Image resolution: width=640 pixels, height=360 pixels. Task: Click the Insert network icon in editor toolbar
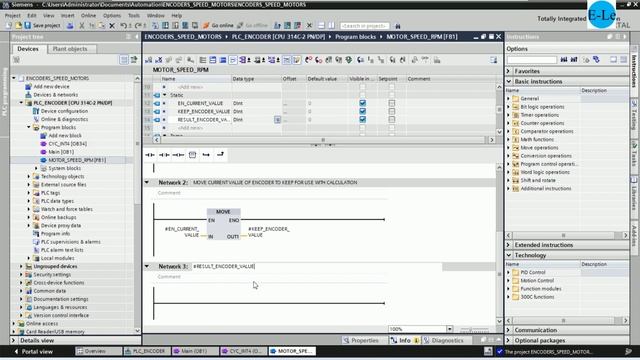tap(149, 60)
